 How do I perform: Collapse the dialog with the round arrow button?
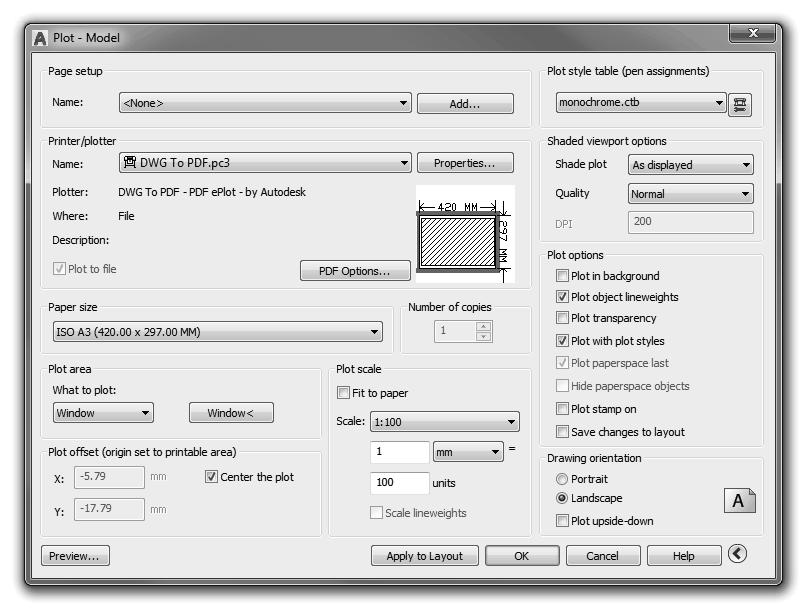737,554
